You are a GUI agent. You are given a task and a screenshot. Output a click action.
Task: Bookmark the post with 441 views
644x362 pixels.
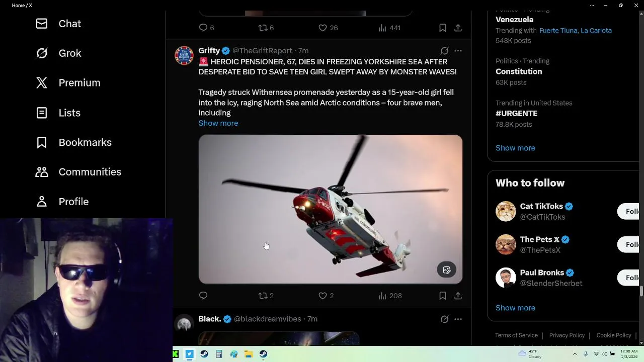click(443, 28)
